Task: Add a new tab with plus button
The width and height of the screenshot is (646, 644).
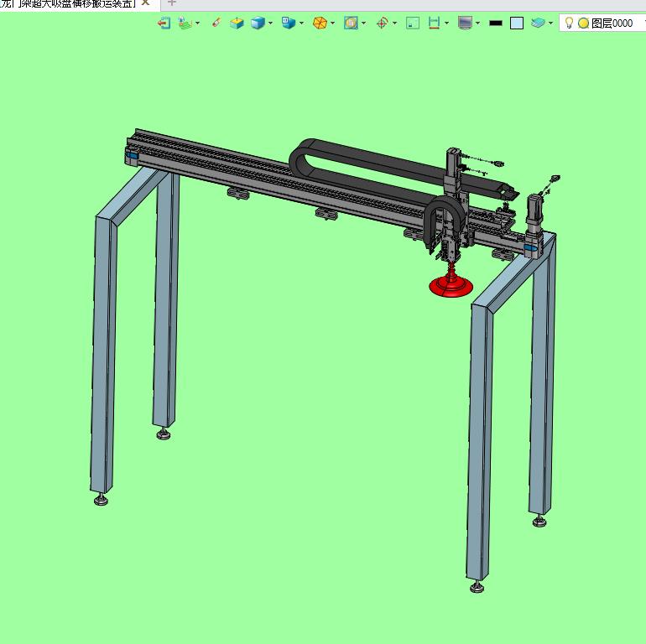Action: point(172,3)
